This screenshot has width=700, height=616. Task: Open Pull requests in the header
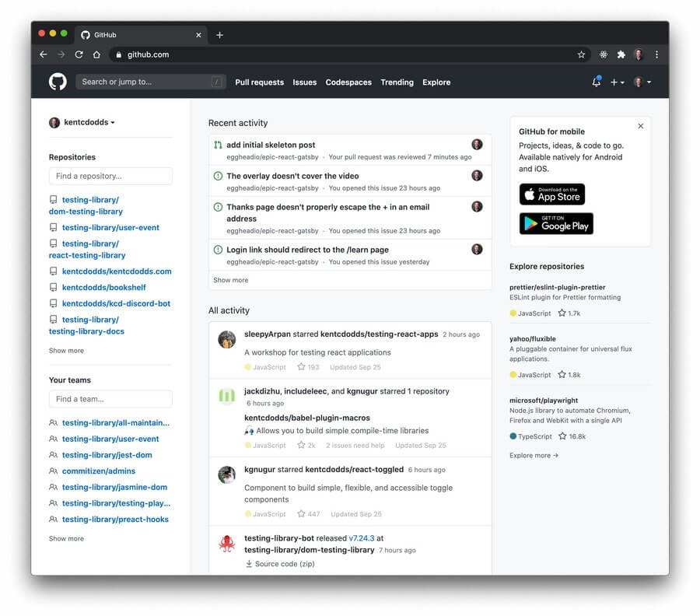tap(259, 82)
